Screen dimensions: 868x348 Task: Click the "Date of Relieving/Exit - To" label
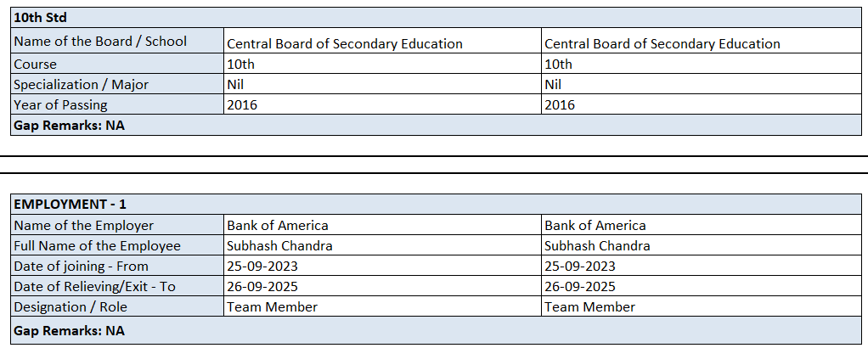[94, 286]
